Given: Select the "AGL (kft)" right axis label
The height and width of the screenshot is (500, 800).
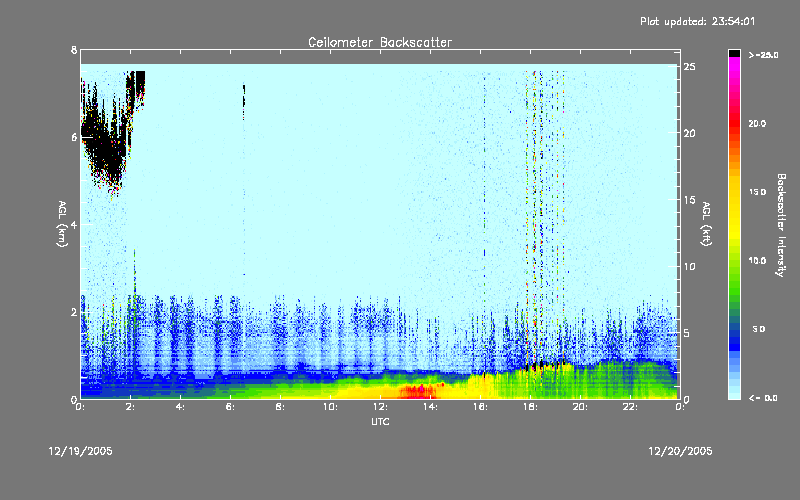Looking at the screenshot, I should [706, 224].
